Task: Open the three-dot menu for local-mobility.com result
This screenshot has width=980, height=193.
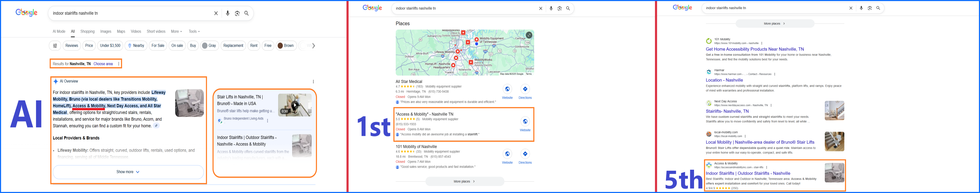Action: [x=745, y=136]
